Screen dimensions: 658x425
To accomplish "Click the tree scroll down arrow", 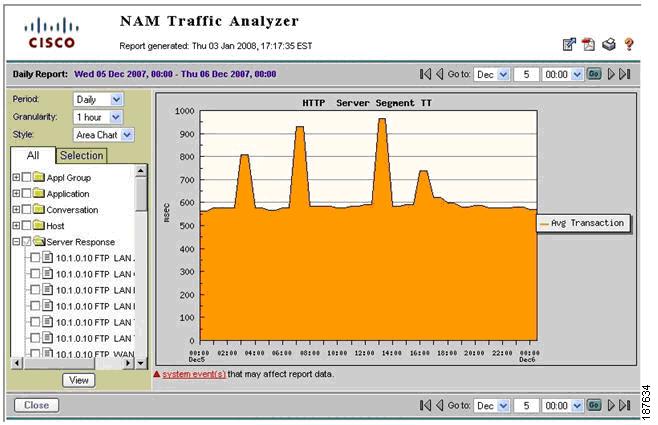I will point(141,363).
